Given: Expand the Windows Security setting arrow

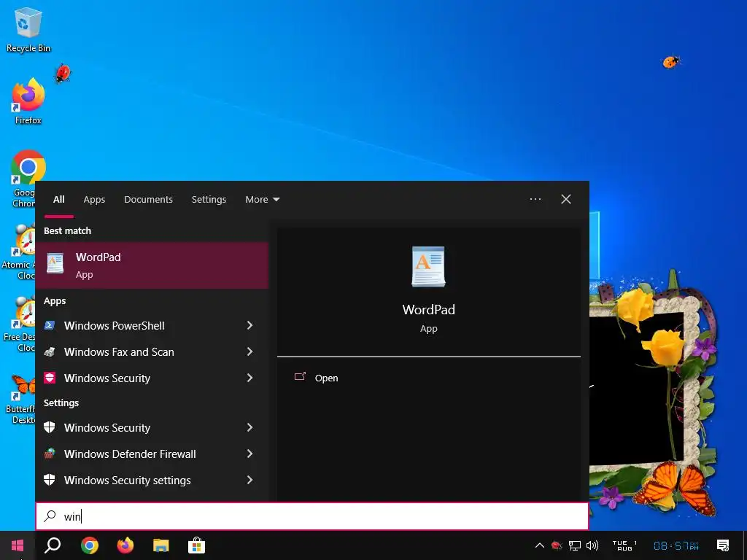Looking at the screenshot, I should point(249,427).
